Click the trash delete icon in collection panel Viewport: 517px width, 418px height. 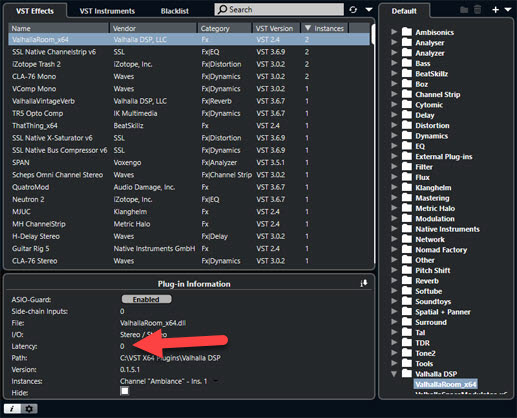(x=478, y=10)
